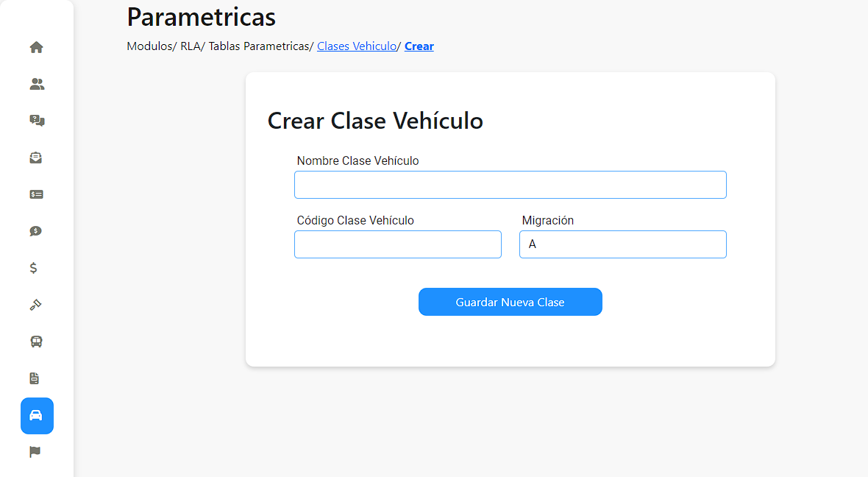Open the users group sidebar icon

tap(37, 84)
